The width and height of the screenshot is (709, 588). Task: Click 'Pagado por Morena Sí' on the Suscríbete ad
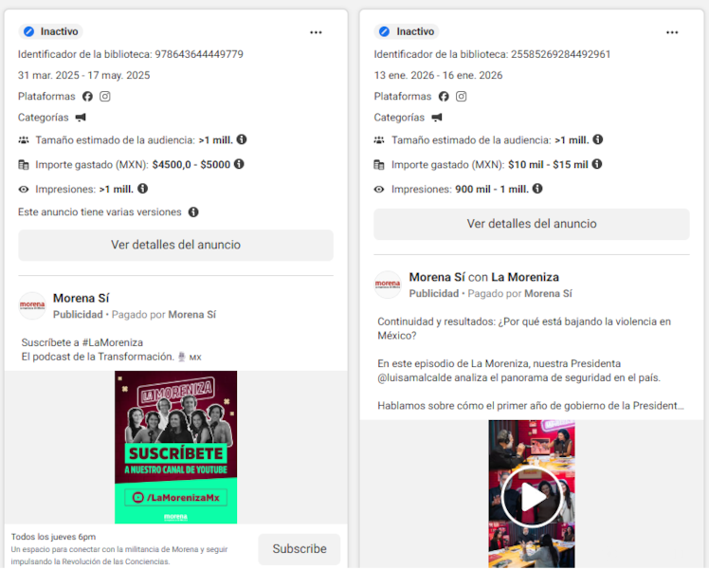[x=164, y=314]
